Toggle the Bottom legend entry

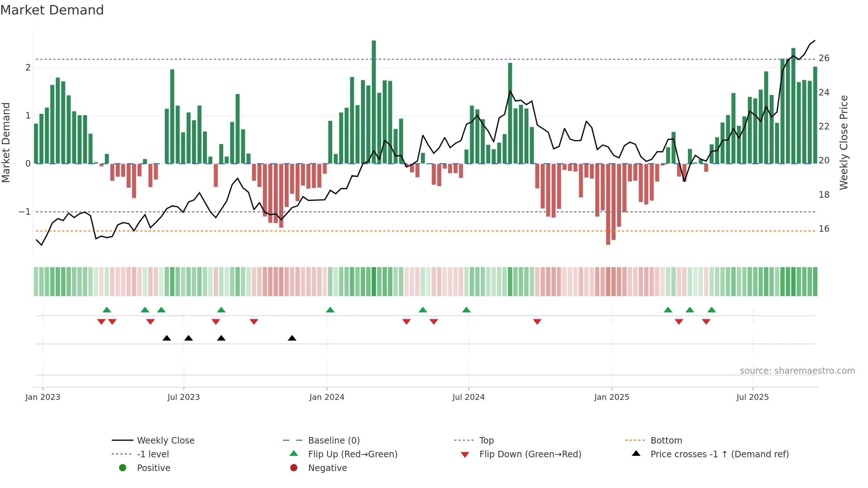(654, 440)
